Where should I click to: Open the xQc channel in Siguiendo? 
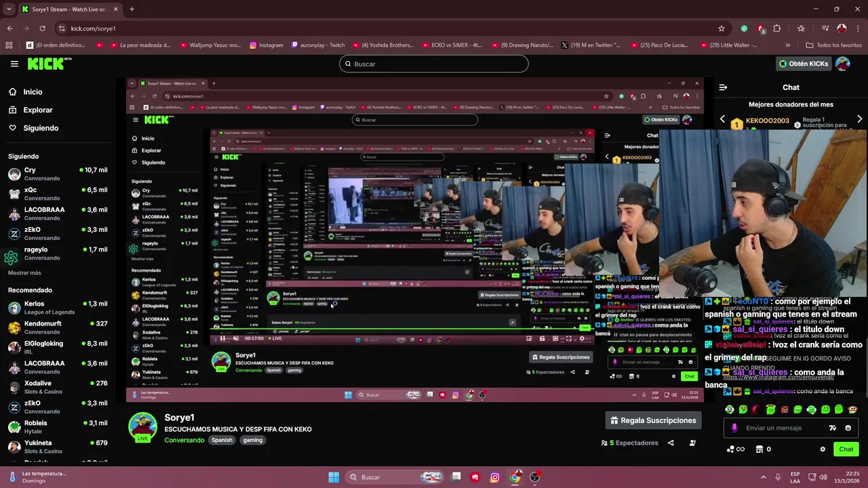[58, 194]
